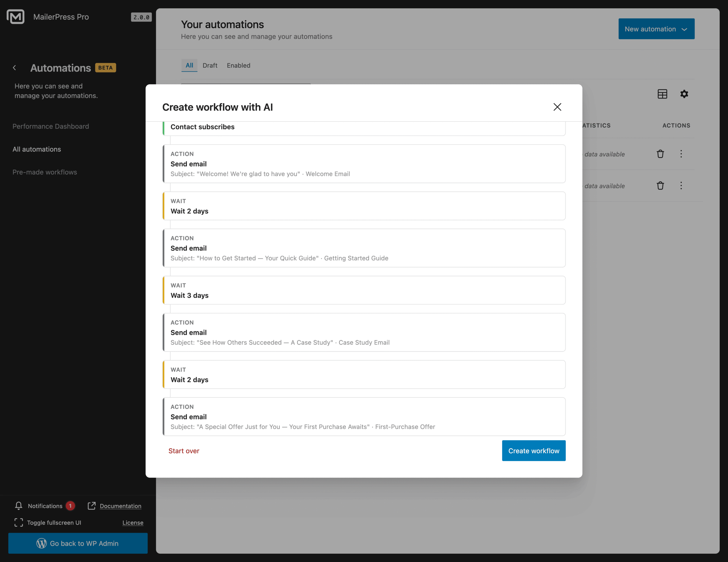The width and height of the screenshot is (728, 562).
Task: Click the MailerPress Pro logo
Action: pyautogui.click(x=15, y=16)
